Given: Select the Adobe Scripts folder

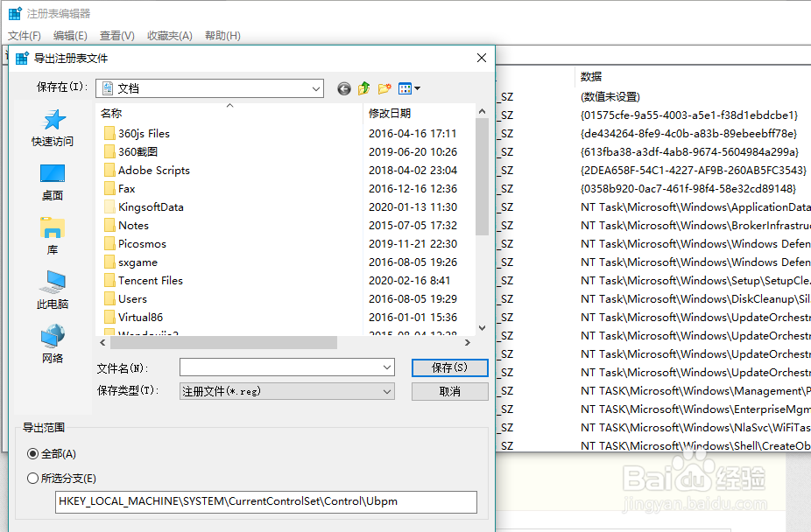Looking at the screenshot, I should [x=147, y=171].
